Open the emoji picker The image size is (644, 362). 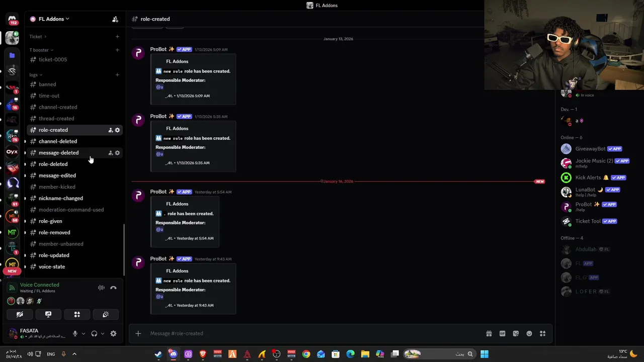(529, 333)
